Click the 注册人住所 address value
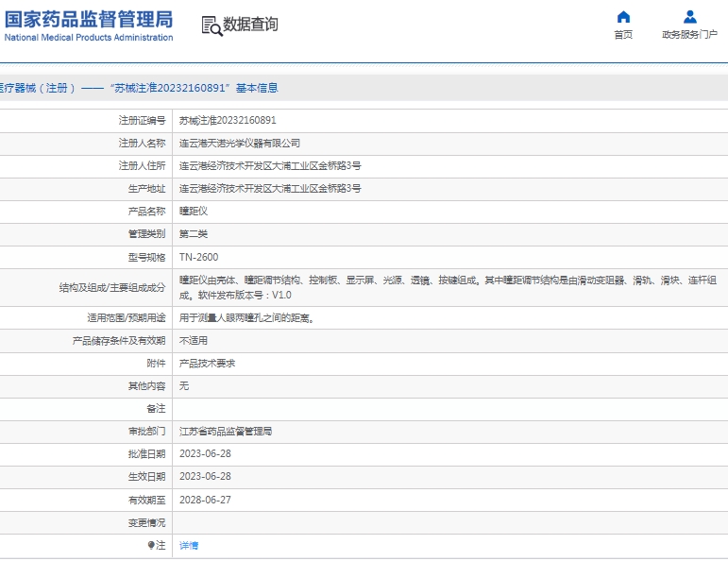This screenshot has width=728, height=561. tap(270, 166)
